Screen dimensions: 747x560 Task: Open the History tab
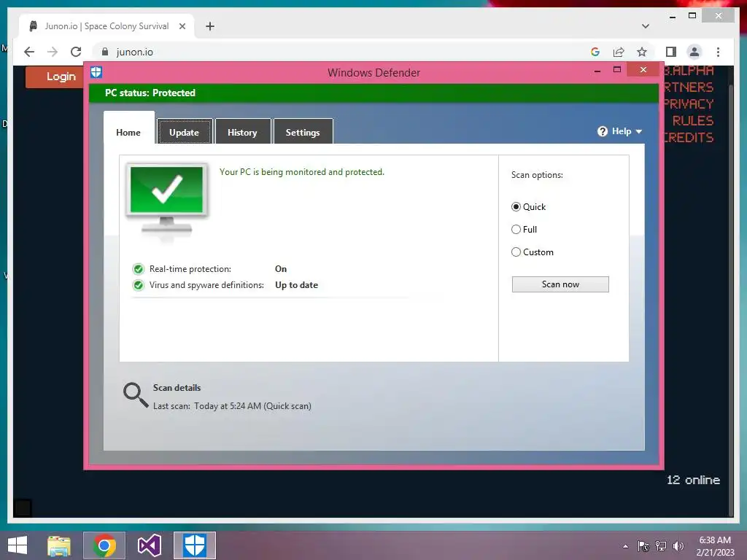point(242,131)
